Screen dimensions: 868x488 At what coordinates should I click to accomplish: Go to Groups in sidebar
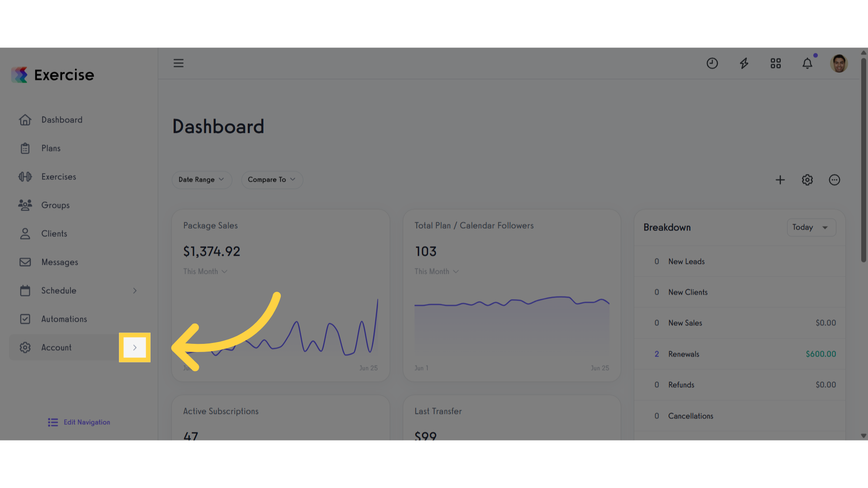pos(56,205)
